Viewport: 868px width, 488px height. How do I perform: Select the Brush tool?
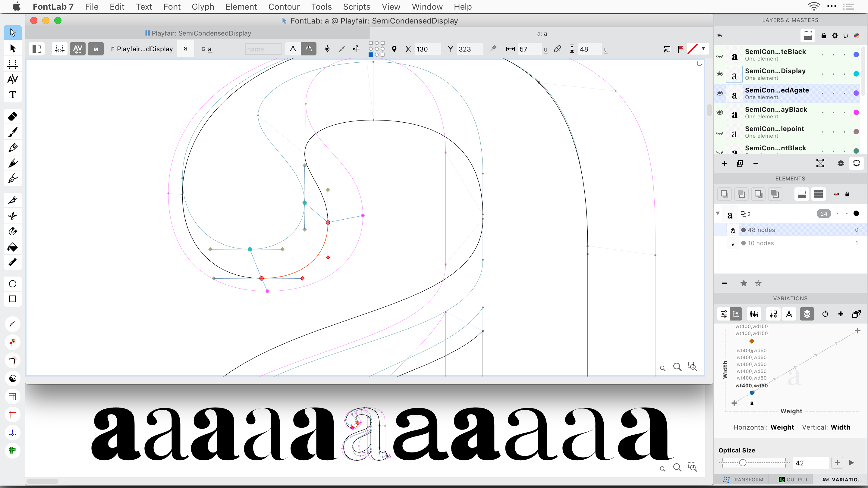coord(12,132)
